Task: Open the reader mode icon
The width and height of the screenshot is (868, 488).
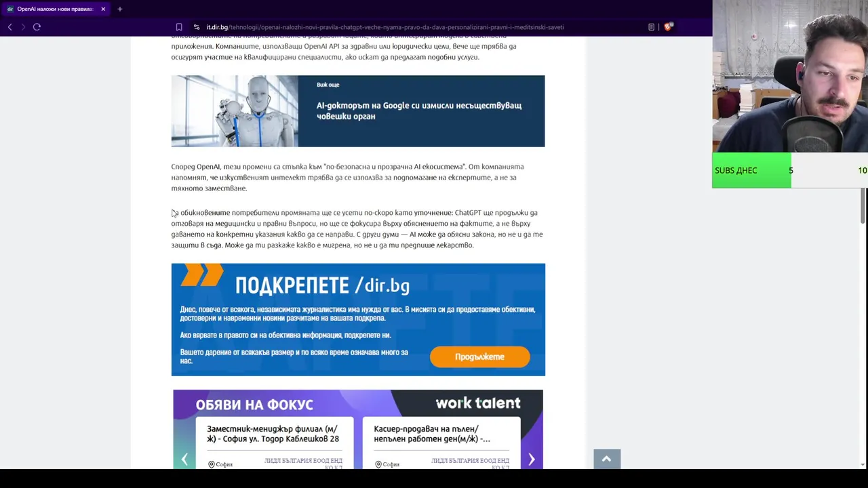Action: [651, 27]
